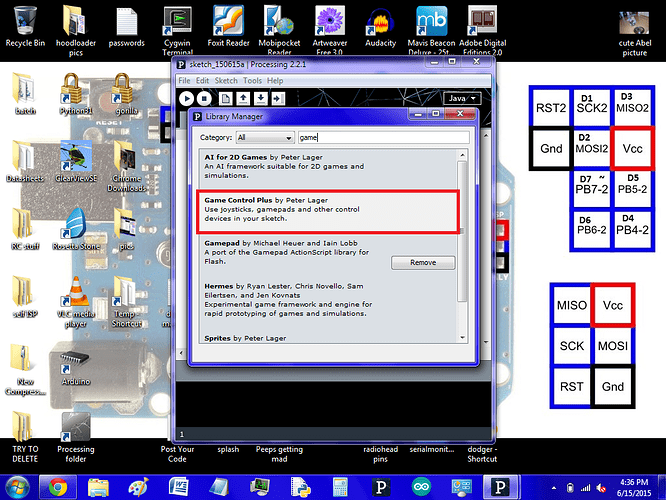The width and height of the screenshot is (666, 500).
Task: Export application via the right-arrow toolbar icon
Action: (277, 99)
